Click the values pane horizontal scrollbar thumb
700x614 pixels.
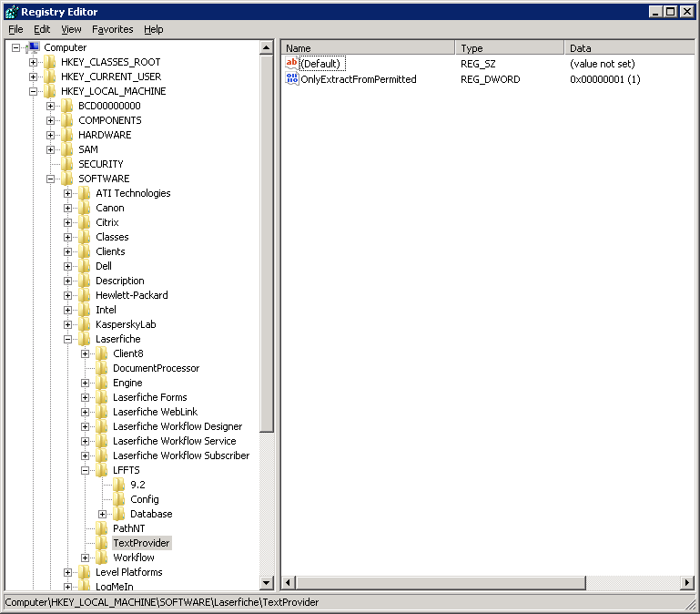tap(441, 583)
